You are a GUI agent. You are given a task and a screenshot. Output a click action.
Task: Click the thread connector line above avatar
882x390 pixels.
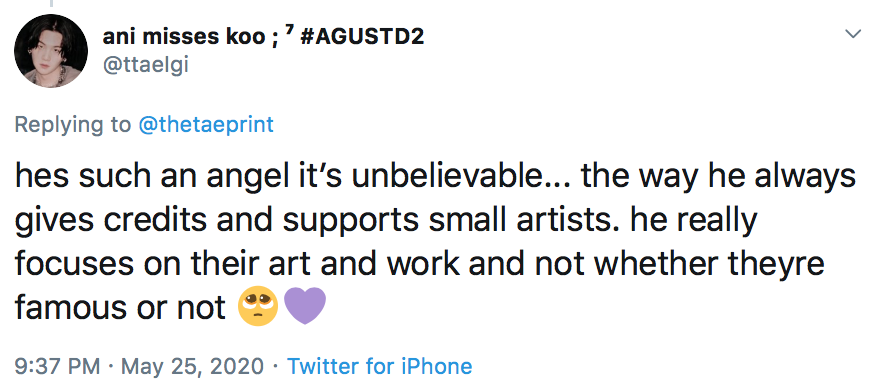51,3
